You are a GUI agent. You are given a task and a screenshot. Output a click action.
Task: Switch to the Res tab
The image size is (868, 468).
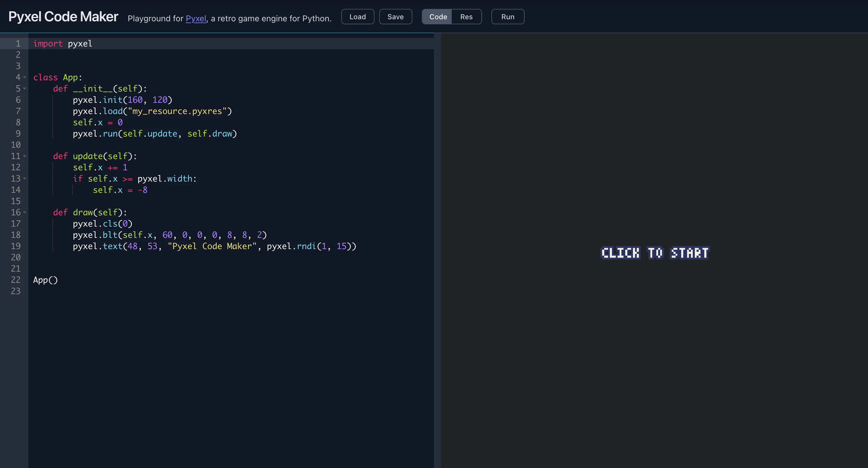[466, 17]
